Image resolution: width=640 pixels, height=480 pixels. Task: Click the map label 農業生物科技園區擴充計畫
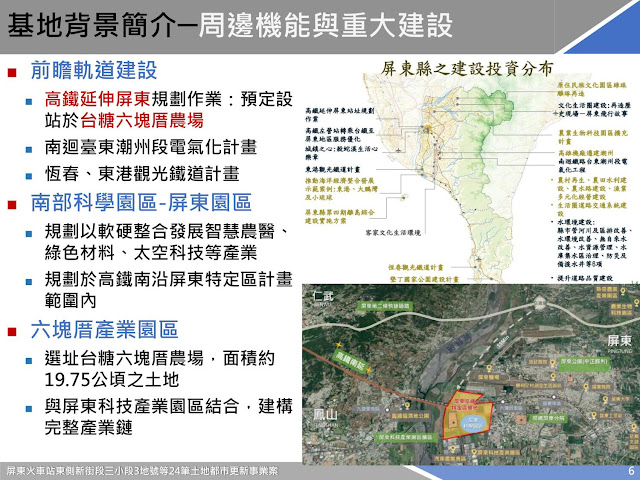click(x=593, y=137)
